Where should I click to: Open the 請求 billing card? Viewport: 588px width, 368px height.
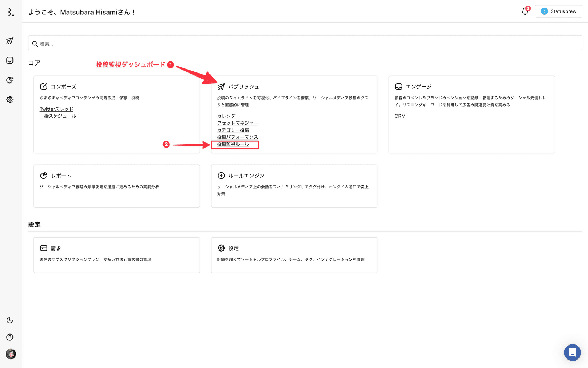tap(116, 255)
